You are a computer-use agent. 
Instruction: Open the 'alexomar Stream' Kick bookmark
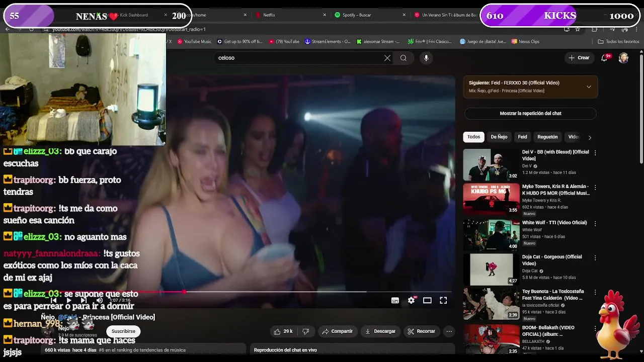pos(378,42)
